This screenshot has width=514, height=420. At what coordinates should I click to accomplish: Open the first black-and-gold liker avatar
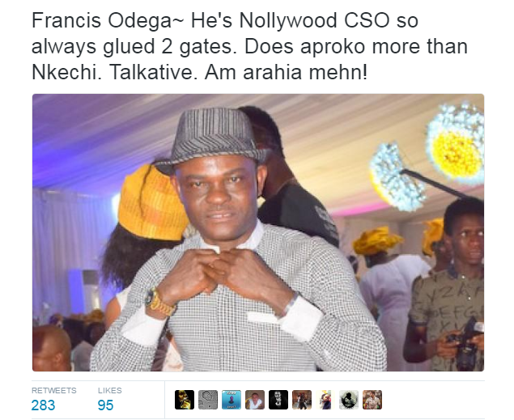(185, 400)
